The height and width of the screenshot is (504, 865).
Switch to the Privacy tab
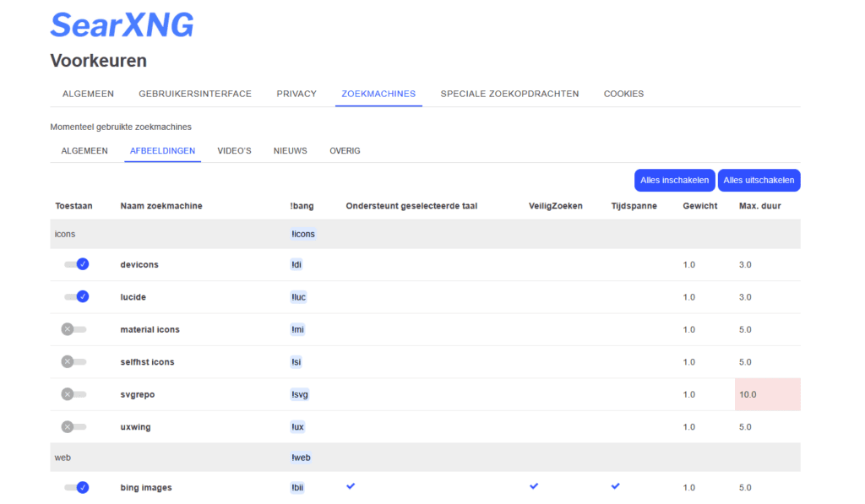click(x=296, y=94)
